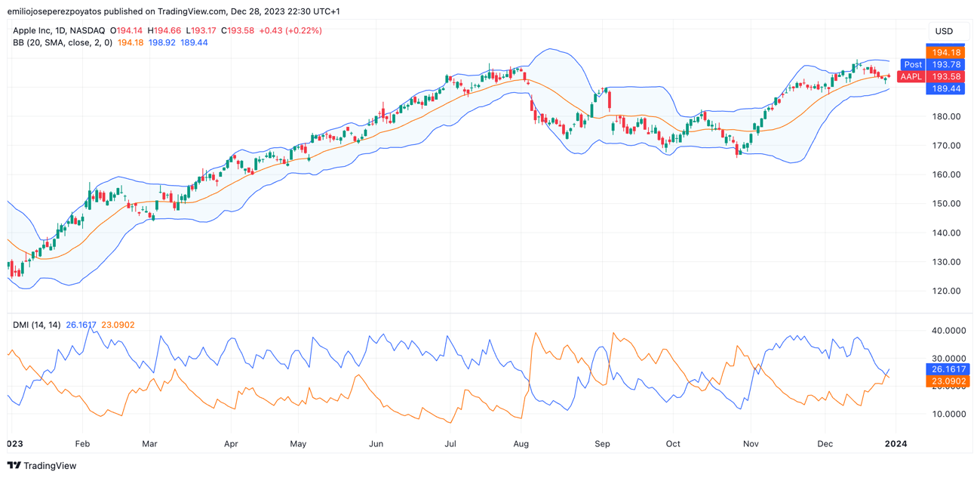This screenshot has height=478, width=980.
Task: Click the orange 194.18 price axis tag
Action: click(946, 53)
